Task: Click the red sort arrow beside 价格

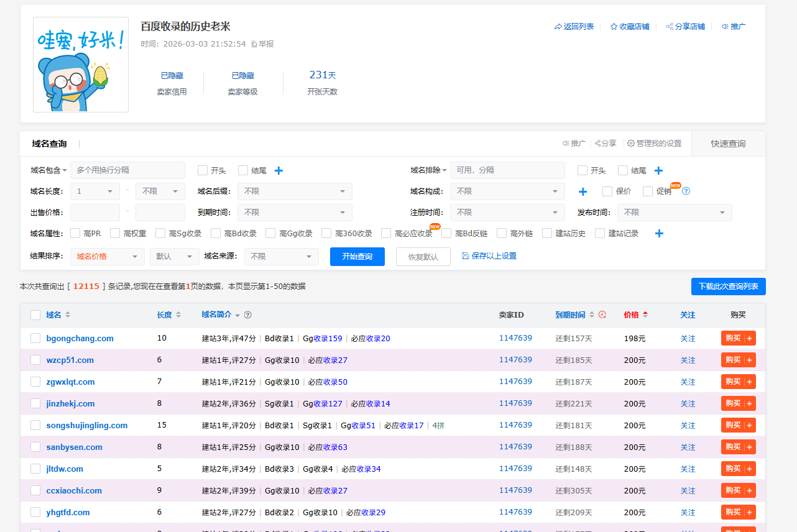Action: click(x=645, y=315)
